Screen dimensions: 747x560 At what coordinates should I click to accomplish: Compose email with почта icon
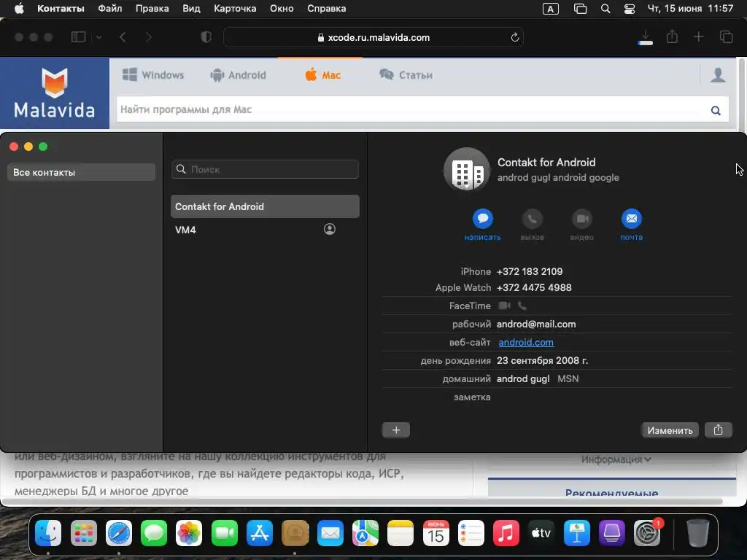[631, 219]
